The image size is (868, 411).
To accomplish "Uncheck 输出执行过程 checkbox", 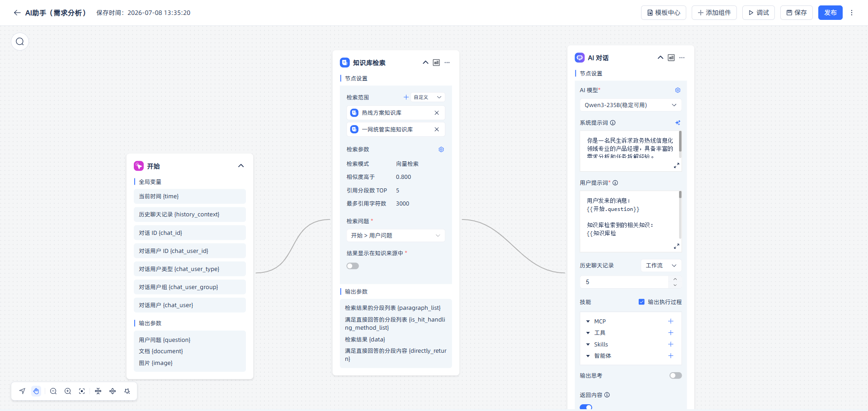I will [642, 302].
